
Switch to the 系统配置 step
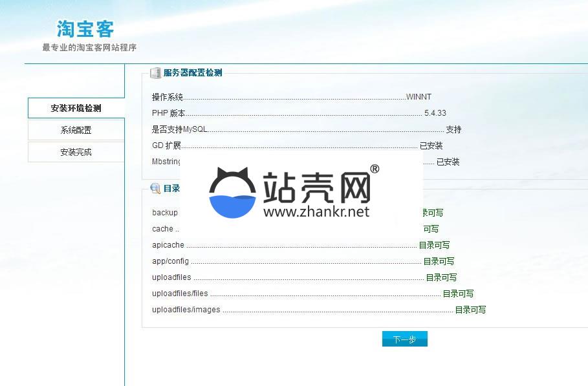click(x=76, y=130)
